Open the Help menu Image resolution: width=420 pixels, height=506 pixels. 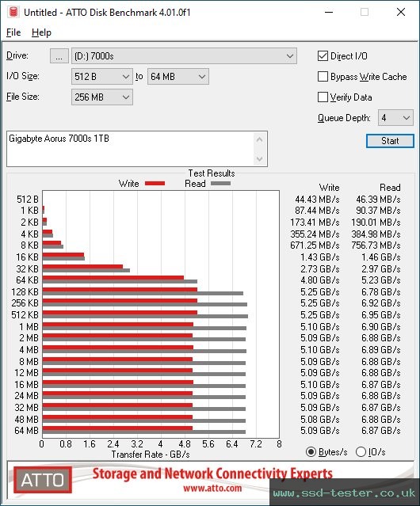pos(41,32)
